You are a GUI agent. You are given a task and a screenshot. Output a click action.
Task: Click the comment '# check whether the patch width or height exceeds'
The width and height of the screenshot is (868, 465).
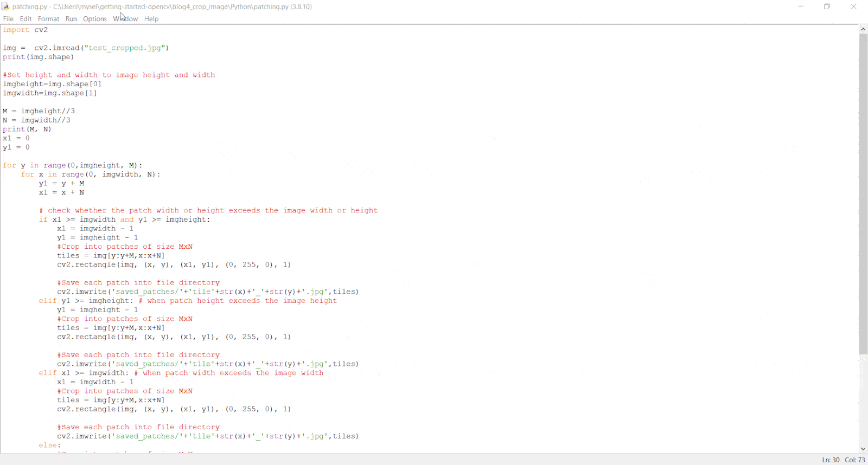(x=208, y=210)
